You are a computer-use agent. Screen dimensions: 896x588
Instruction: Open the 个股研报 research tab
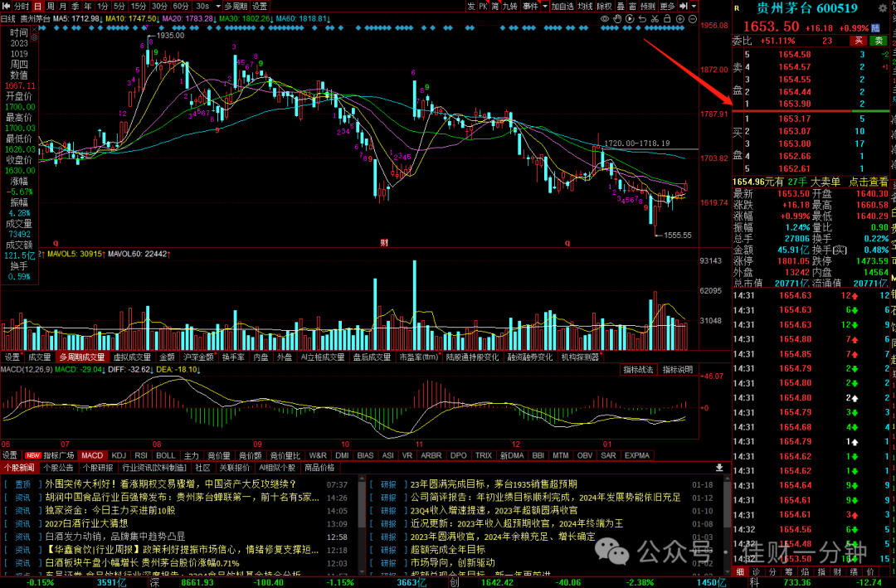point(98,468)
